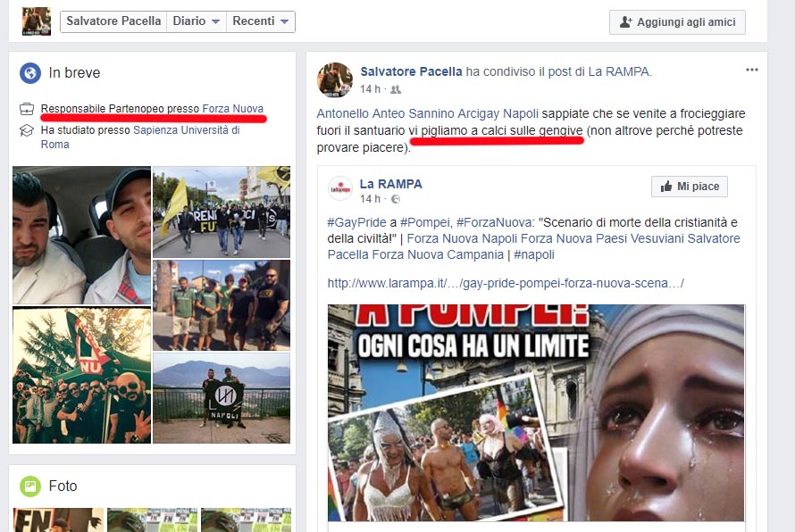The height and width of the screenshot is (532, 795).
Task: Open middle photo thumbnail under Foto
Action: (x=152, y=520)
